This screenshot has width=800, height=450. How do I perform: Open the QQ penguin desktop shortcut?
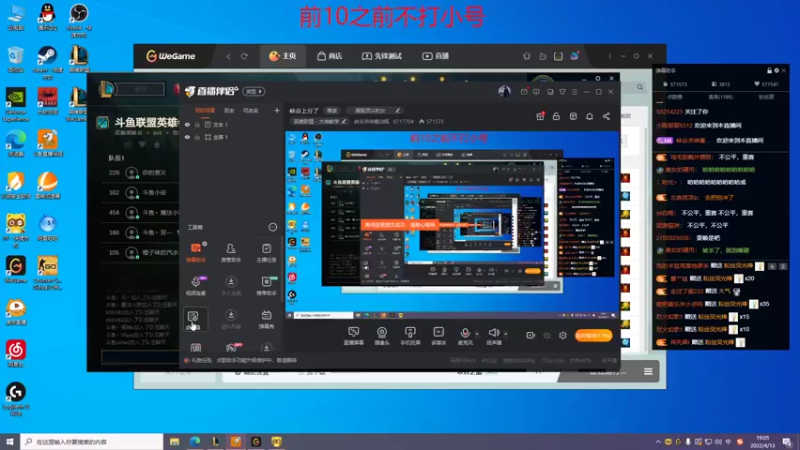pyautogui.click(x=47, y=17)
